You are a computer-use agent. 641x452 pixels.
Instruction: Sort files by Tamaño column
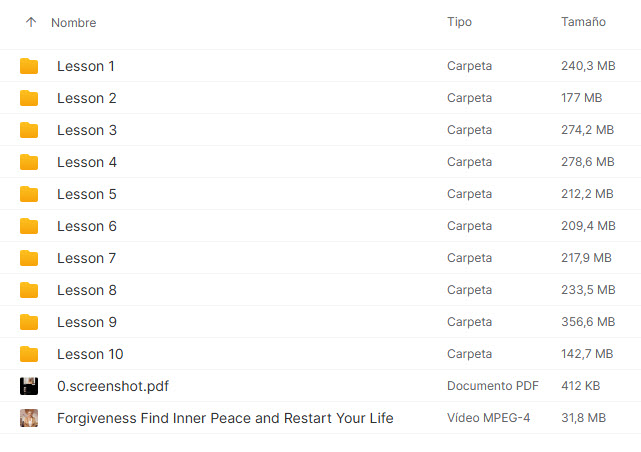pyautogui.click(x=583, y=22)
